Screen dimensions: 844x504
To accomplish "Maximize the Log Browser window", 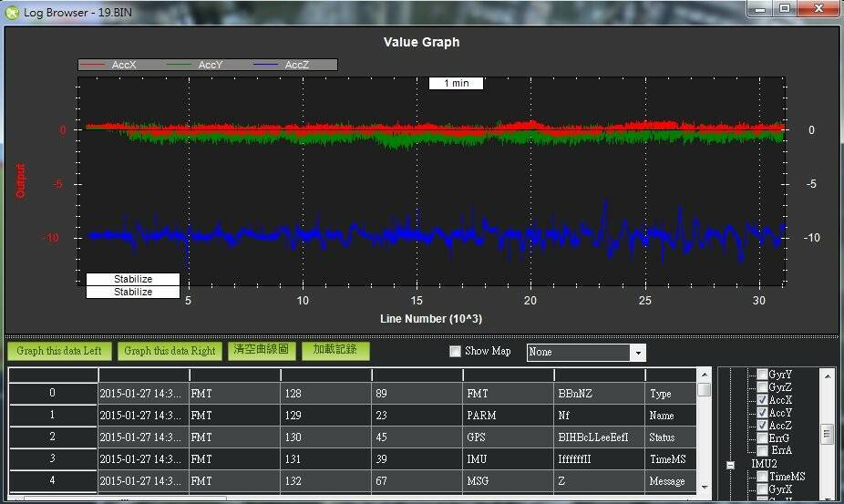I will (x=784, y=9).
